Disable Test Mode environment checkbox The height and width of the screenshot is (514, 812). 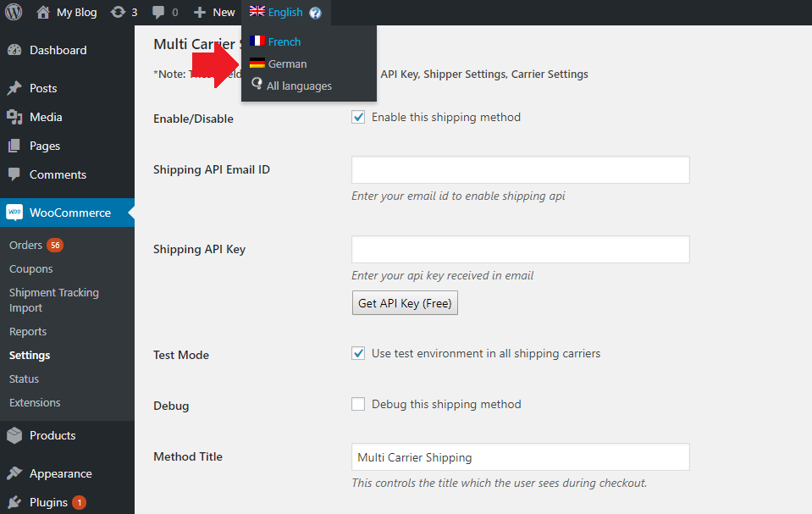[x=358, y=353]
